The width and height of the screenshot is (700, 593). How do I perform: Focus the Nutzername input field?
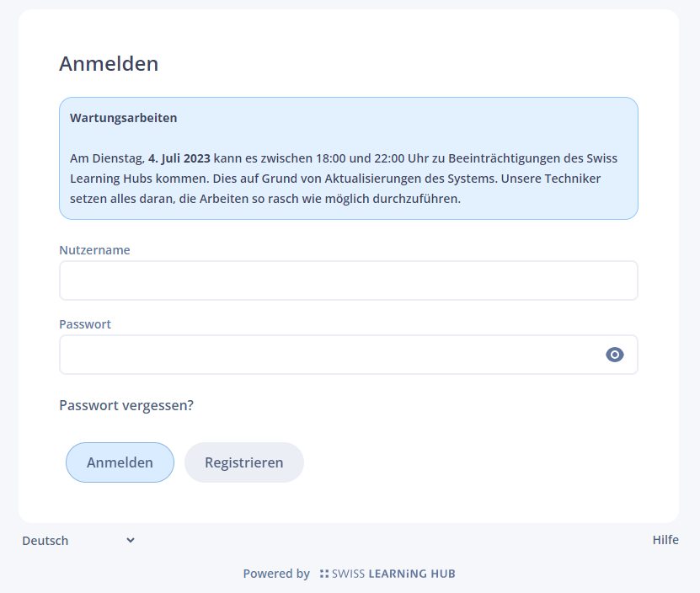(348, 280)
